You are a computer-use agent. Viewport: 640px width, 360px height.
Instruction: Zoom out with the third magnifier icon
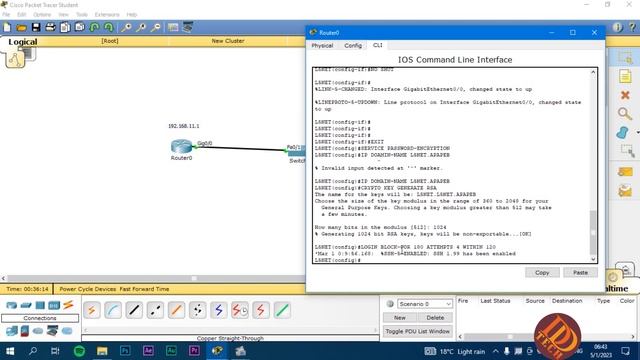tap(156, 27)
